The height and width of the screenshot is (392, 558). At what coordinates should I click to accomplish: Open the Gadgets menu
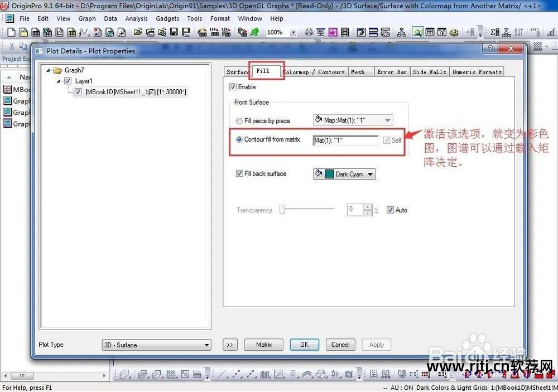[167, 18]
